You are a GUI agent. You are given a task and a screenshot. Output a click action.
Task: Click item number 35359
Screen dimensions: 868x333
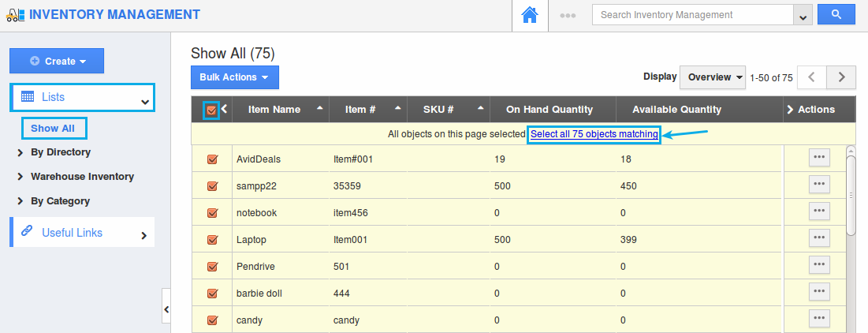[x=347, y=186]
